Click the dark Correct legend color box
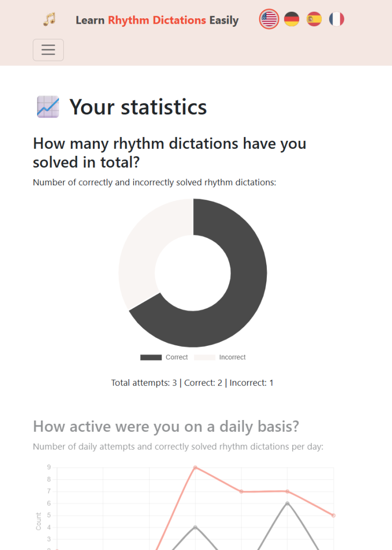Viewport: 392px width, 550px height. [151, 357]
